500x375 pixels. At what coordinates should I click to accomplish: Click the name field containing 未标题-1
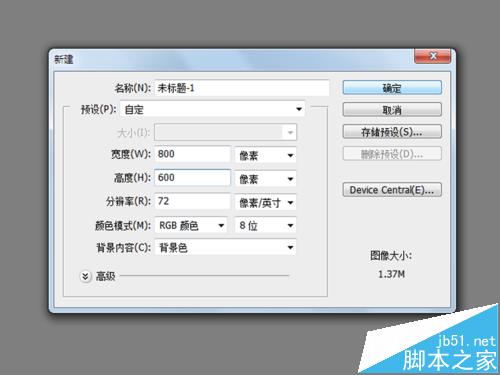[x=242, y=88]
